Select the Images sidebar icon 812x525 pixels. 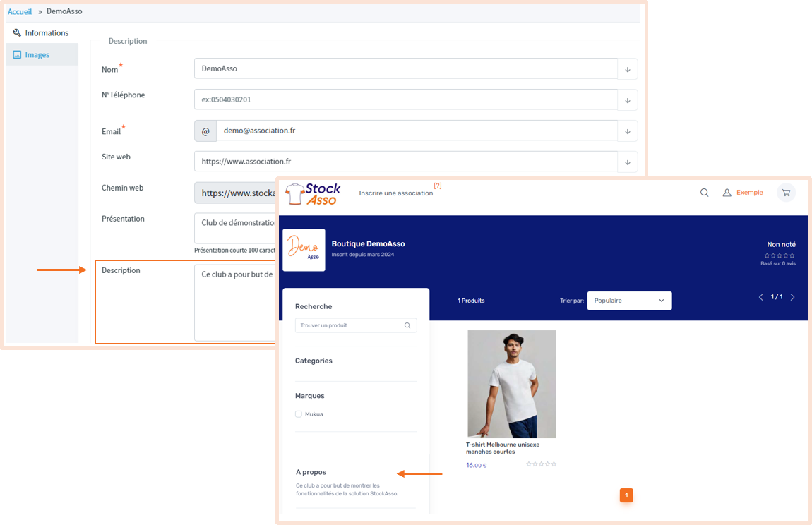pos(18,54)
